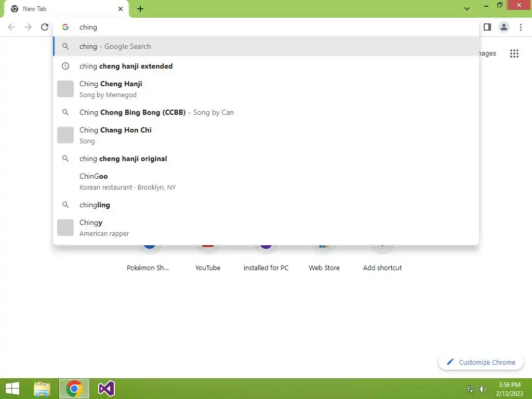Expand the tab search chevron
This screenshot has width=532, height=399.
(467, 9)
